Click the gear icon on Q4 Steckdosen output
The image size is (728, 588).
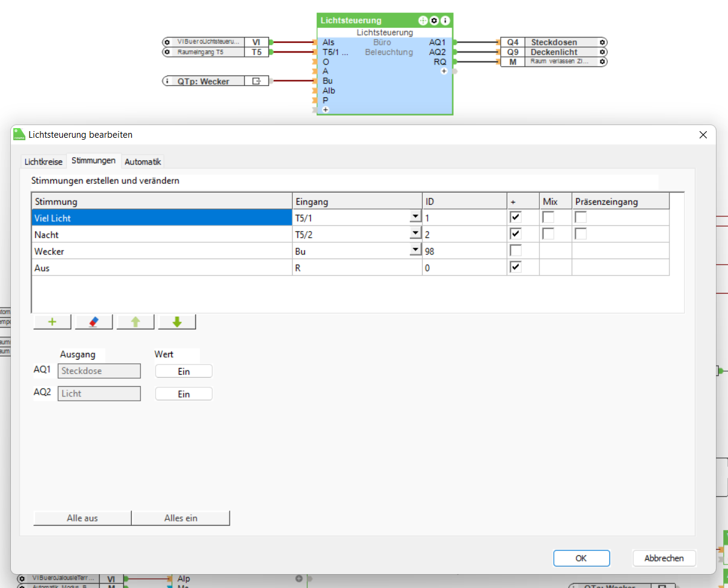pos(602,42)
